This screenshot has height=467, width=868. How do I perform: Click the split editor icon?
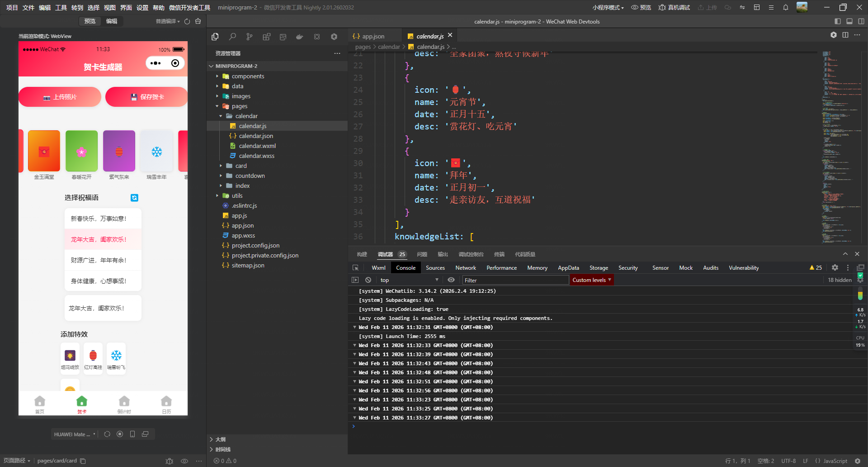[x=845, y=35]
